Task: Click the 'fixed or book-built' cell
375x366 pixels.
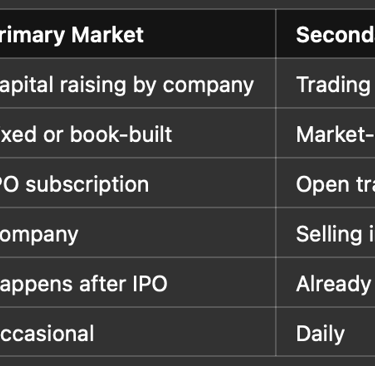Action: (x=138, y=133)
